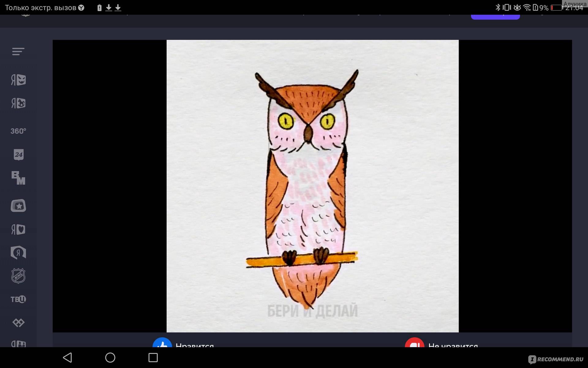588x368 pixels.
Task: Open the Moscow 24 channel icon
Action: click(18, 155)
